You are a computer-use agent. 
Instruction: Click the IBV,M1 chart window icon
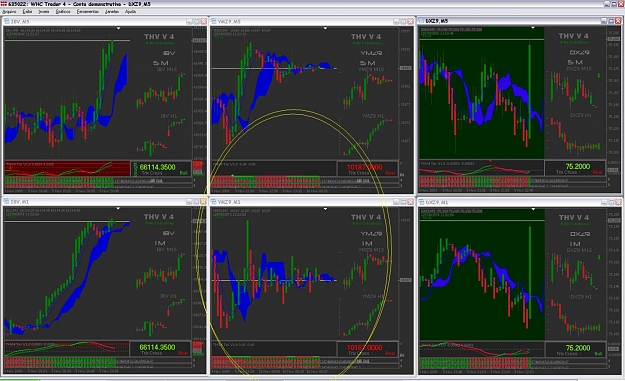pos(7,202)
